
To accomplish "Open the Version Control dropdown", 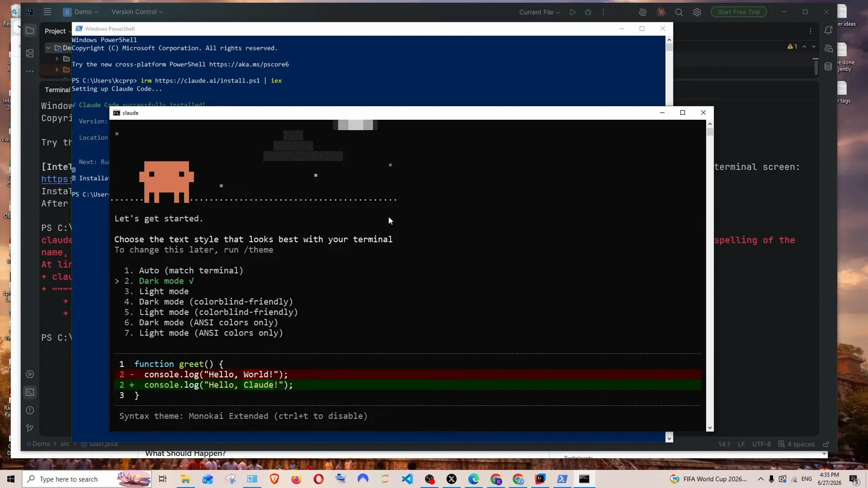I will click(137, 12).
